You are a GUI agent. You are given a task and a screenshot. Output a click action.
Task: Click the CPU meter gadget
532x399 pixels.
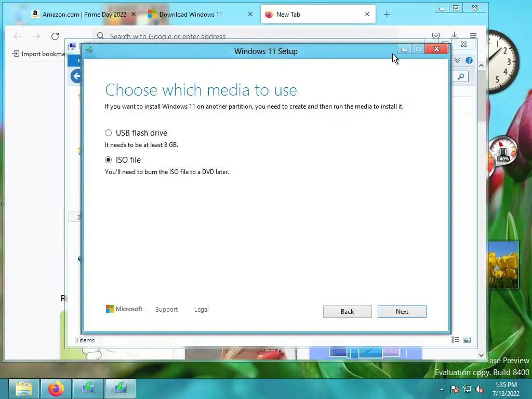pyautogui.click(x=503, y=151)
